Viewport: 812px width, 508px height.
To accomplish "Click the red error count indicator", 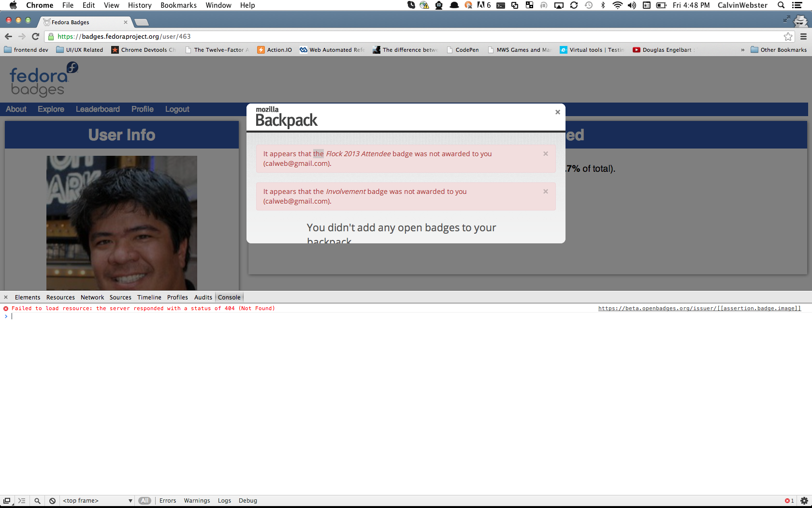I will [x=789, y=501].
